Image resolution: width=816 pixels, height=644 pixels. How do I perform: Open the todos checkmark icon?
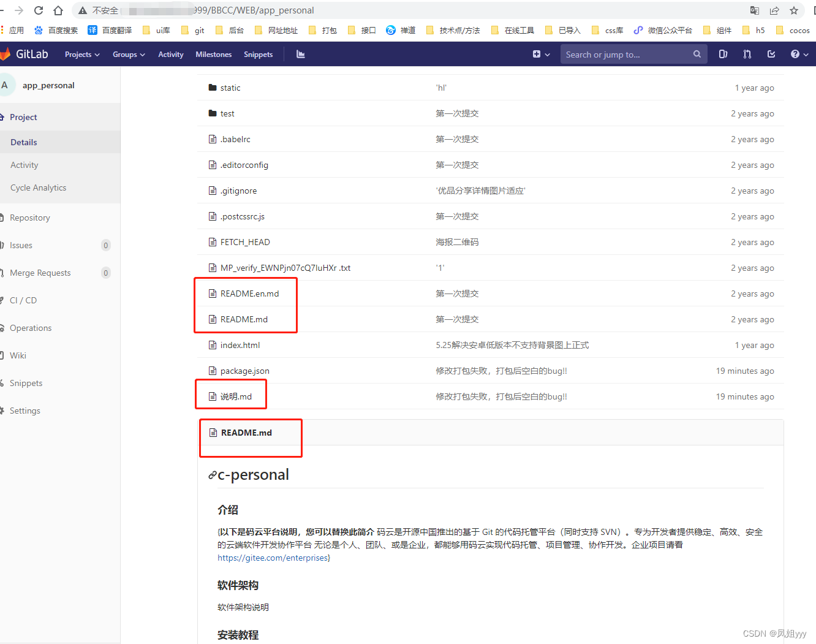[771, 54]
